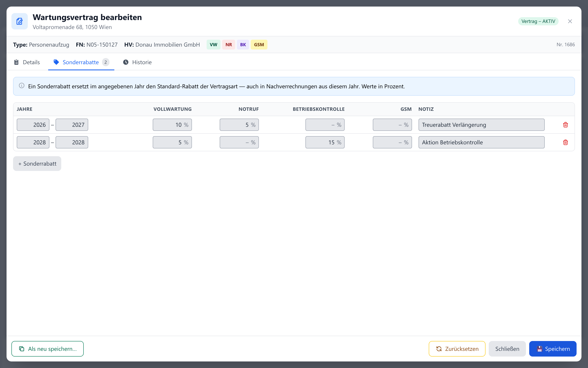This screenshot has height=368, width=588.
Task: Edit Vollwartung 5 % field in the second row
Action: tap(172, 142)
